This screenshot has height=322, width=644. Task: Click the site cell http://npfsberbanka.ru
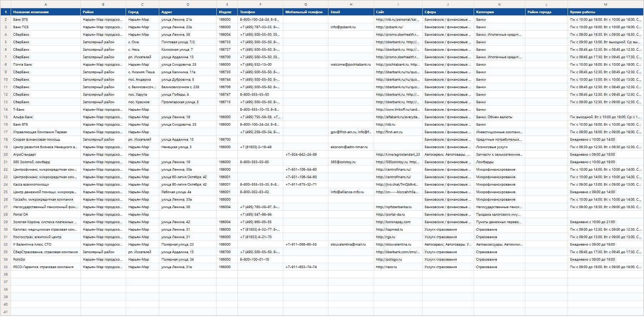pos(398,207)
